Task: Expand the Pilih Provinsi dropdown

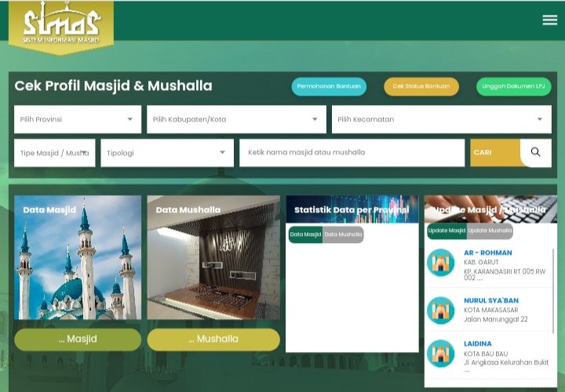Action: coord(77,120)
